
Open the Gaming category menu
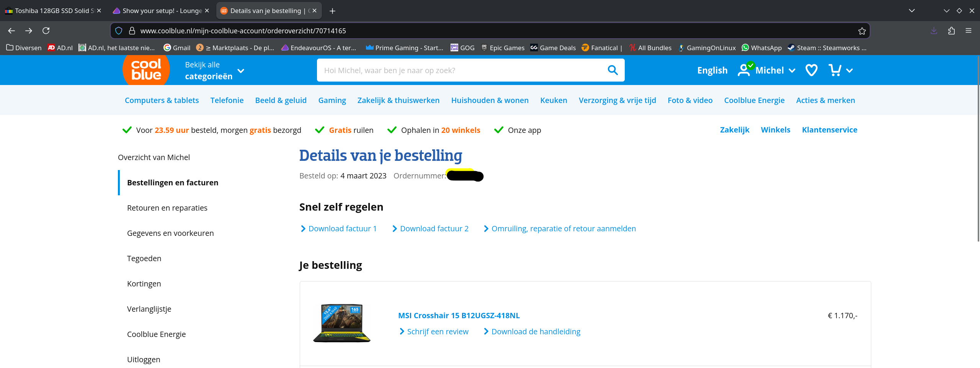[x=332, y=100]
